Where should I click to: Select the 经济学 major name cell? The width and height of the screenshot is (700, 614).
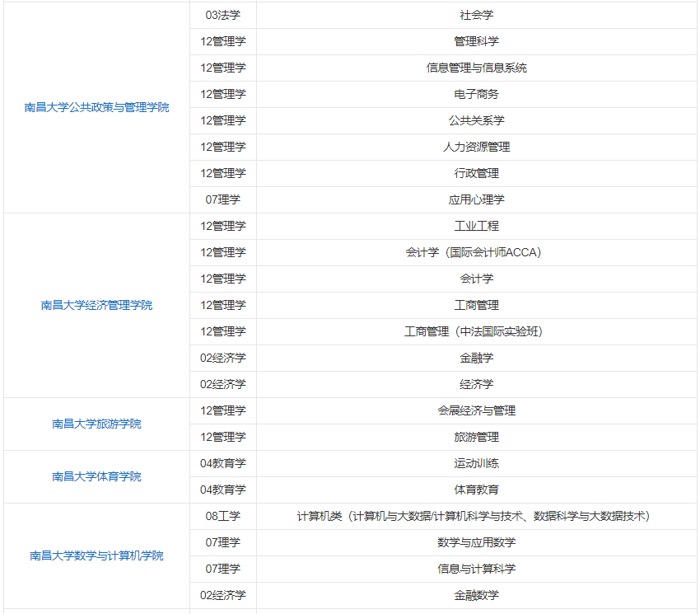pos(476,384)
